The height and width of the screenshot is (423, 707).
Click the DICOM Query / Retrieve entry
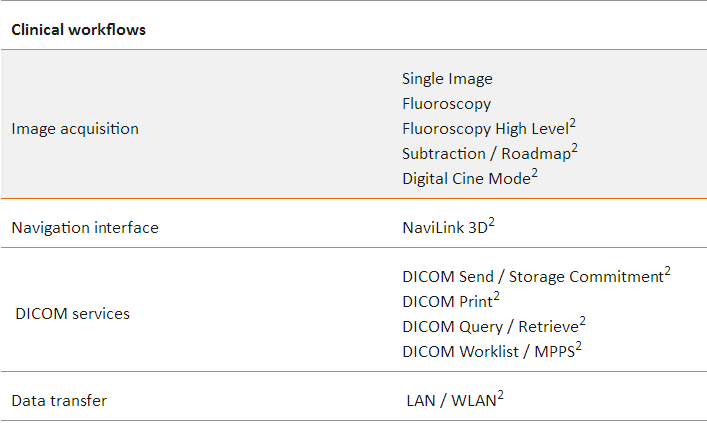click(489, 326)
